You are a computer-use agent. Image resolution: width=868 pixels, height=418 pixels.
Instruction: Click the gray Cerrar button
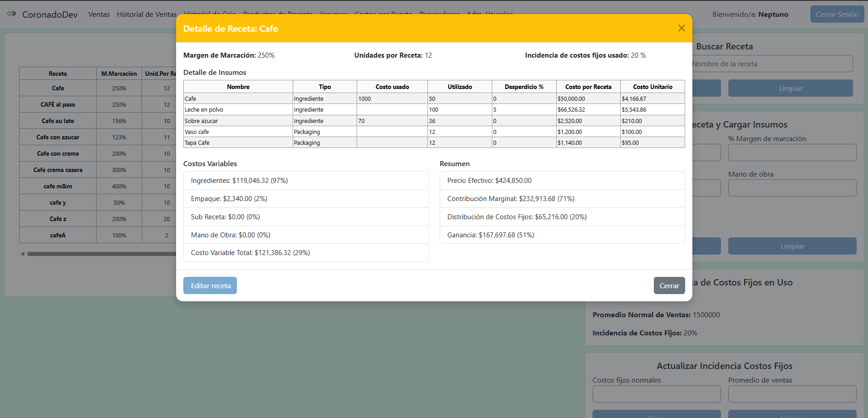(669, 285)
